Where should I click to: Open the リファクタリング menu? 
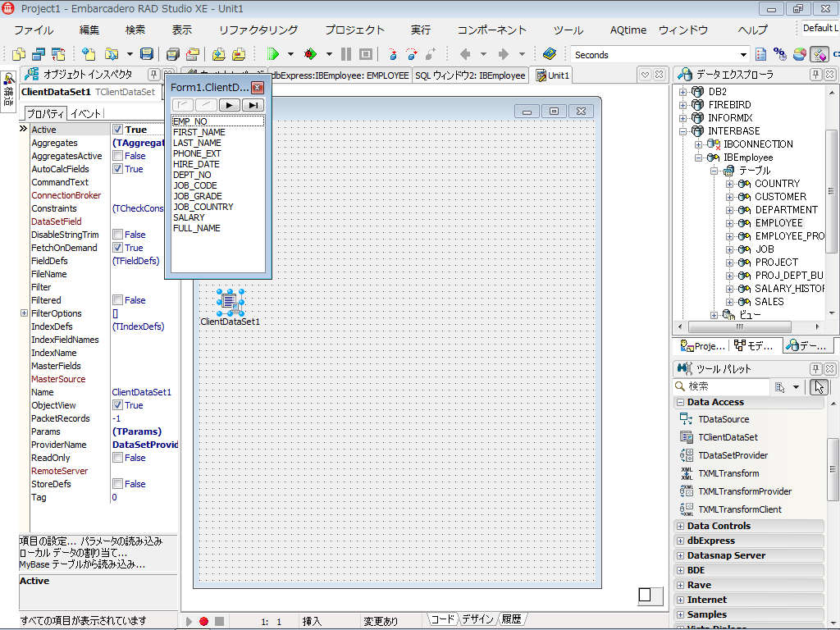(258, 30)
